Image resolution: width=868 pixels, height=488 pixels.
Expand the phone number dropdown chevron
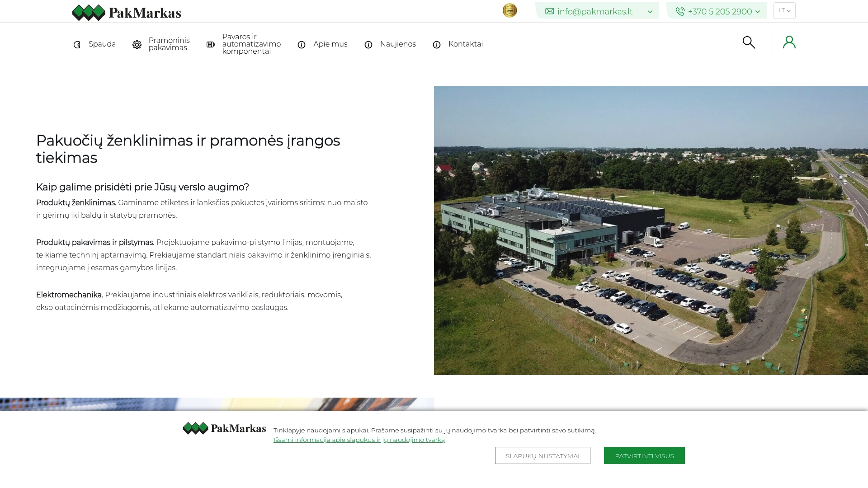click(758, 11)
